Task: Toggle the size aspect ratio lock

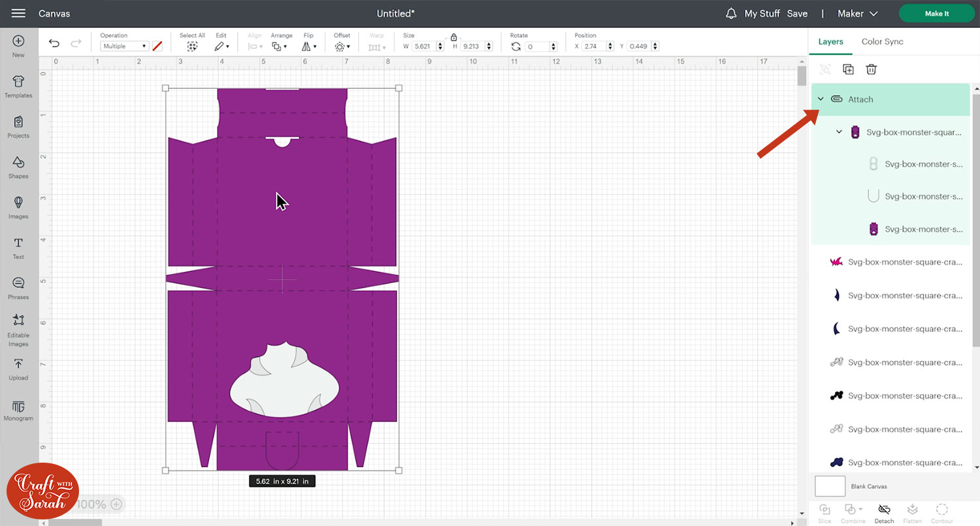Action: coord(454,38)
